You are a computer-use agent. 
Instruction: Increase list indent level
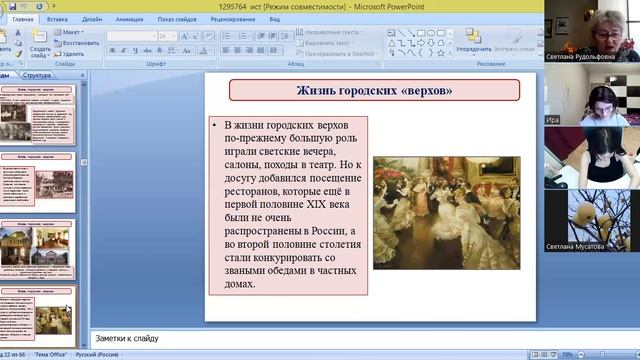point(272,36)
